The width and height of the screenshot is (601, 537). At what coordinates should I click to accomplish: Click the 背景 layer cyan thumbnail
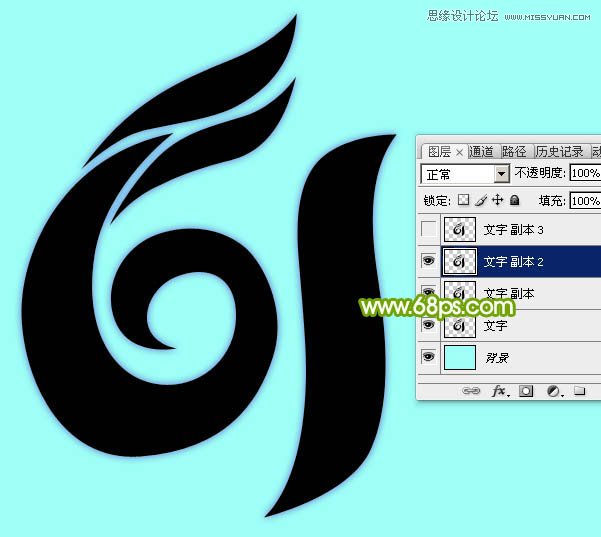pos(460,357)
